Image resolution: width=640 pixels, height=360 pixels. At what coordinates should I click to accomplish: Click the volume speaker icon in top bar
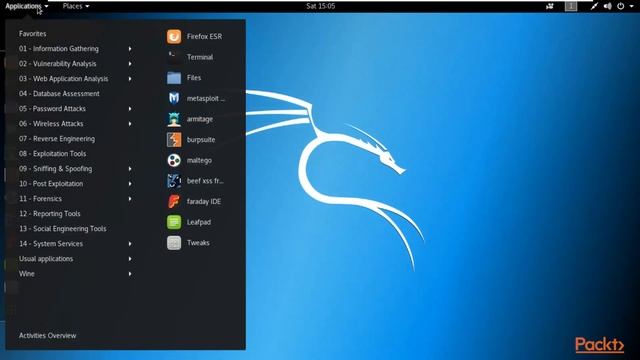tap(607, 6)
